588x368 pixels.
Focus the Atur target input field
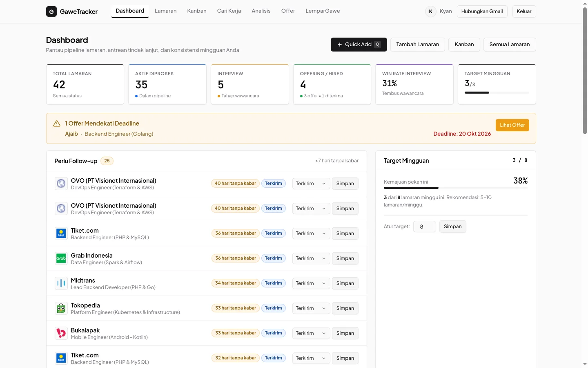coord(425,227)
